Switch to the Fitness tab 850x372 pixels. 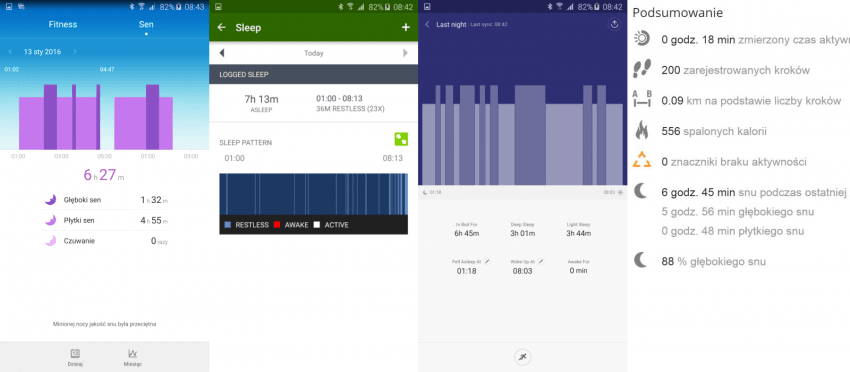tap(63, 24)
